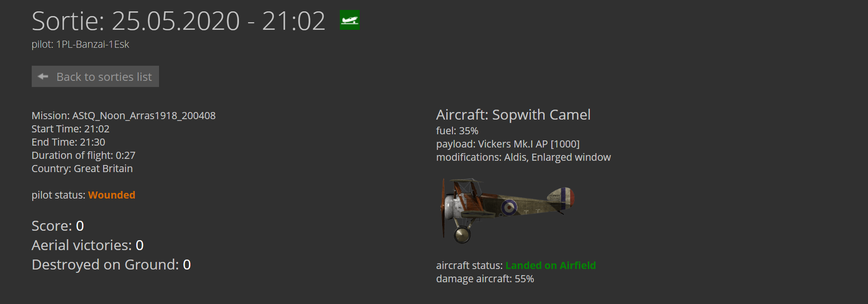This screenshot has height=304, width=868.
Task: Click the Aircraft: Sopwith Camel heading
Action: point(513,115)
